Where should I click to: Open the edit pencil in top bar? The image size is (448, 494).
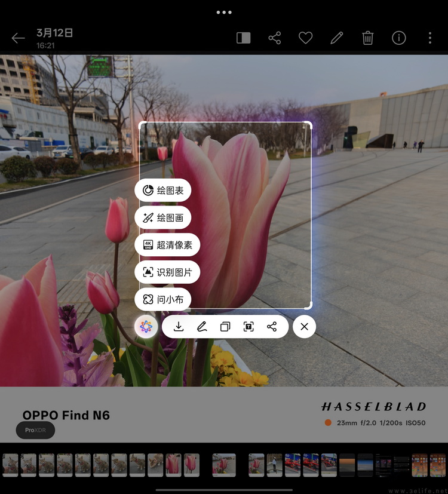(x=337, y=38)
